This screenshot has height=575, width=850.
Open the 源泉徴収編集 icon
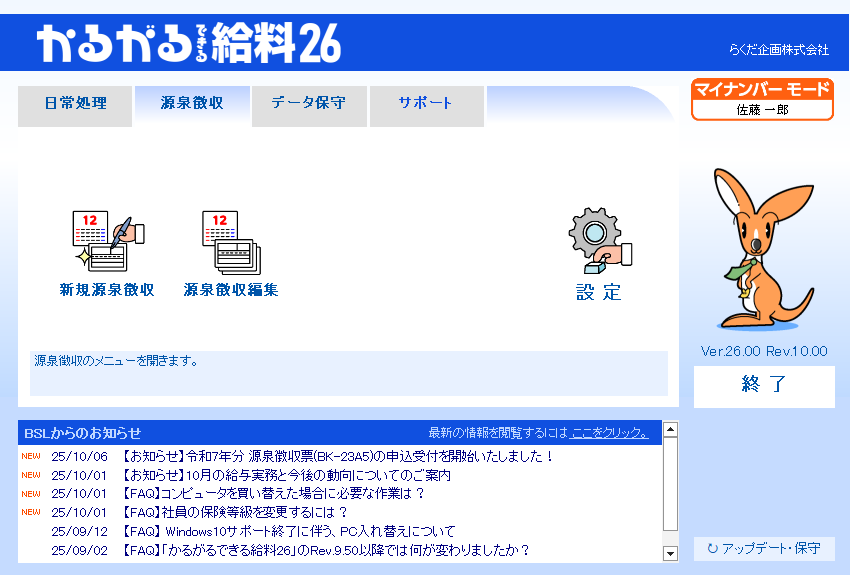pyautogui.click(x=231, y=243)
